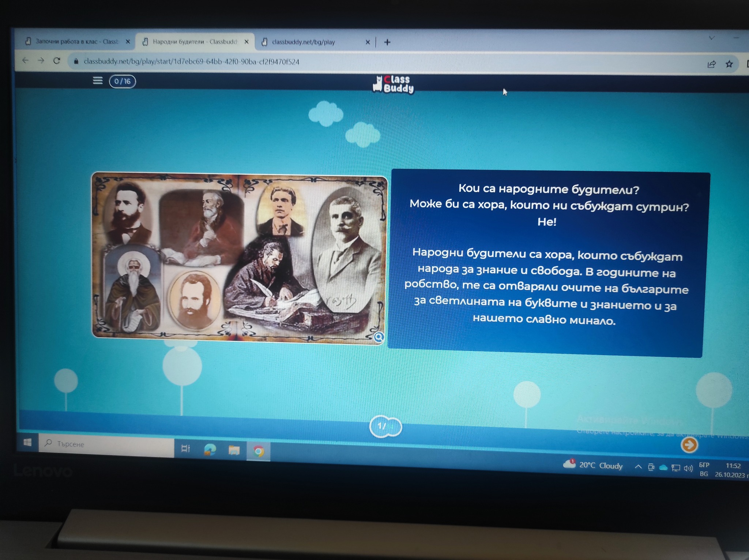This screenshot has width=749, height=560.
Task: Change keyboard language БГР BG
Action: point(704,469)
